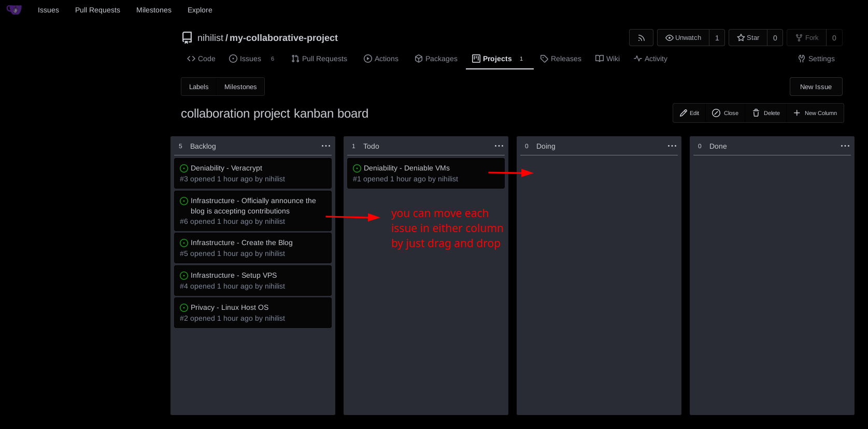The image size is (868, 429).
Task: Open repository Settings
Action: click(816, 59)
